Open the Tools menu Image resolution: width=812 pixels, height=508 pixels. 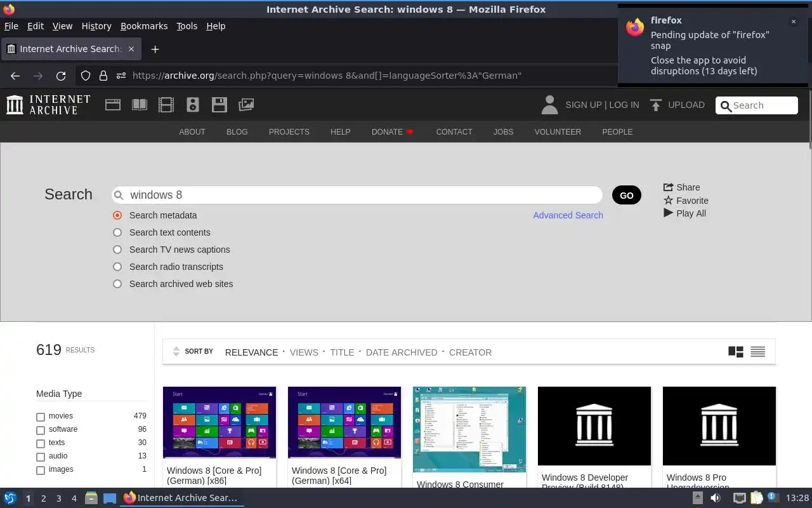pos(187,26)
